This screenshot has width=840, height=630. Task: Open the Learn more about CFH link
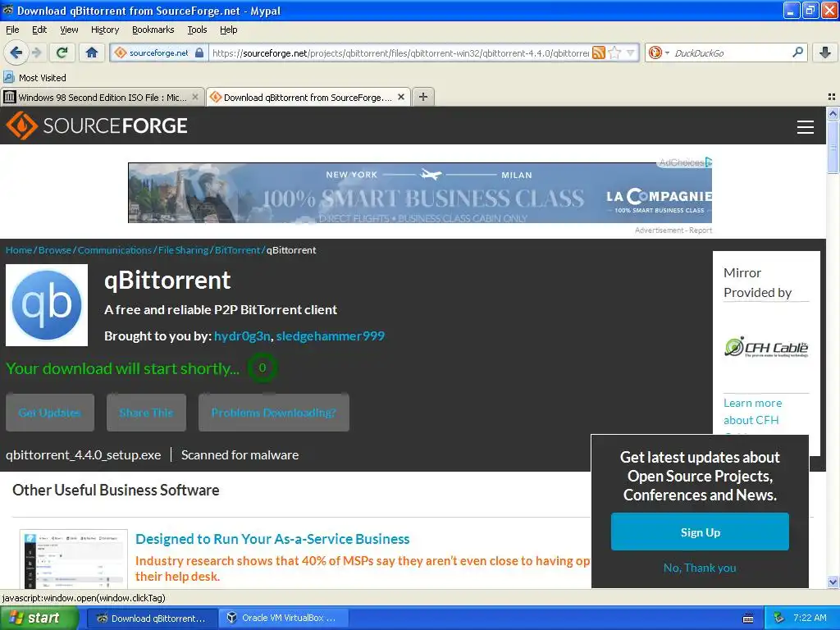(x=753, y=412)
